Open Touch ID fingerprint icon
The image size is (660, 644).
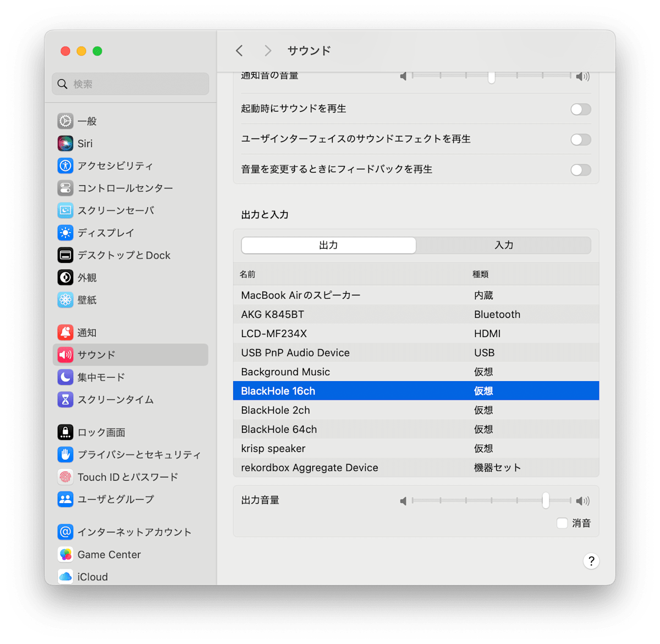click(65, 477)
